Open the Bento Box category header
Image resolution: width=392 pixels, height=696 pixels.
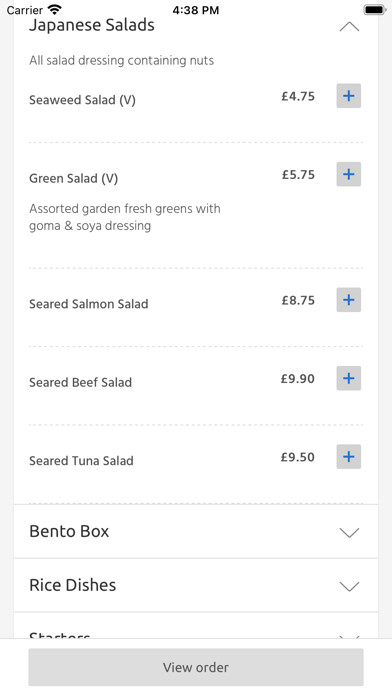pos(196,531)
